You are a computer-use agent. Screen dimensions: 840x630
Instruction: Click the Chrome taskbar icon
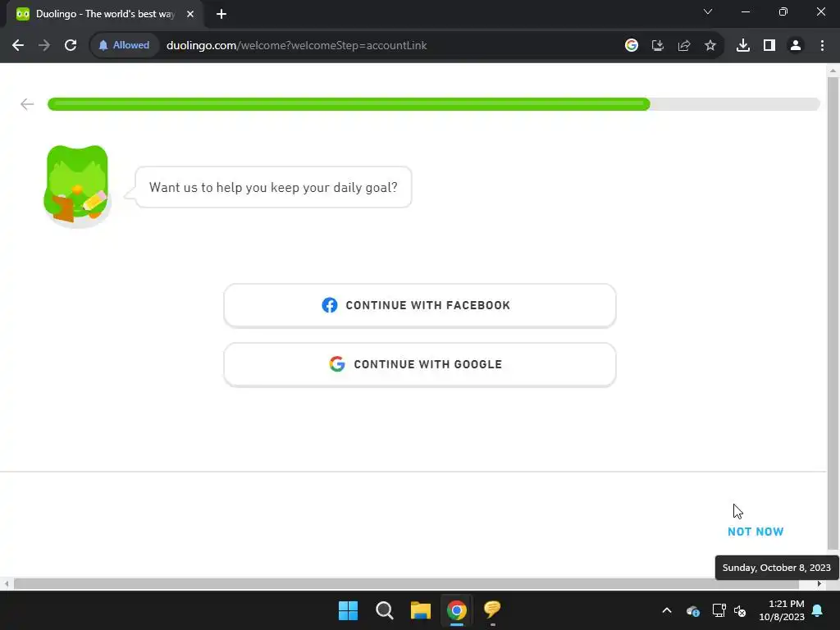456,610
